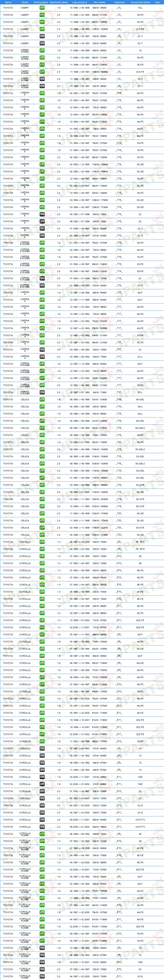Viewport: 164px width, 980px height.
Task: Click the Nadwozie column header
Action: click(119, 2)
